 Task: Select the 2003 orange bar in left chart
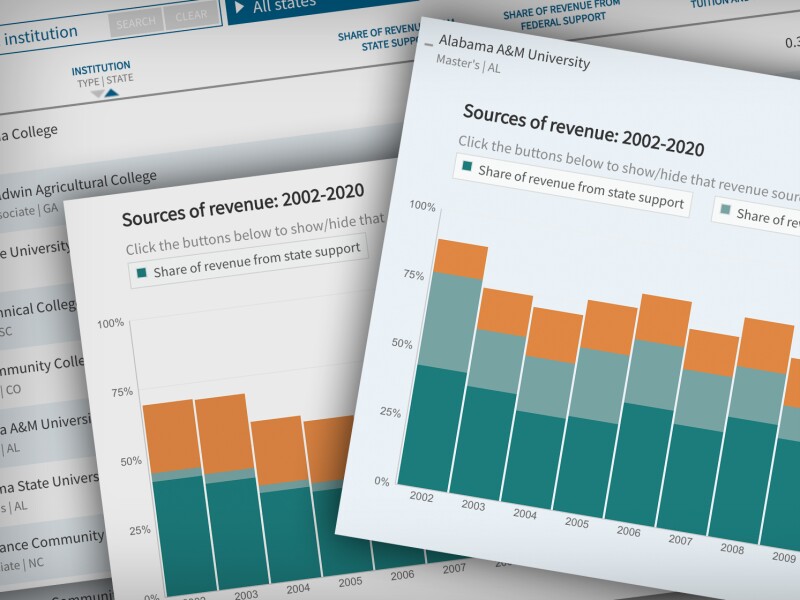[220, 432]
